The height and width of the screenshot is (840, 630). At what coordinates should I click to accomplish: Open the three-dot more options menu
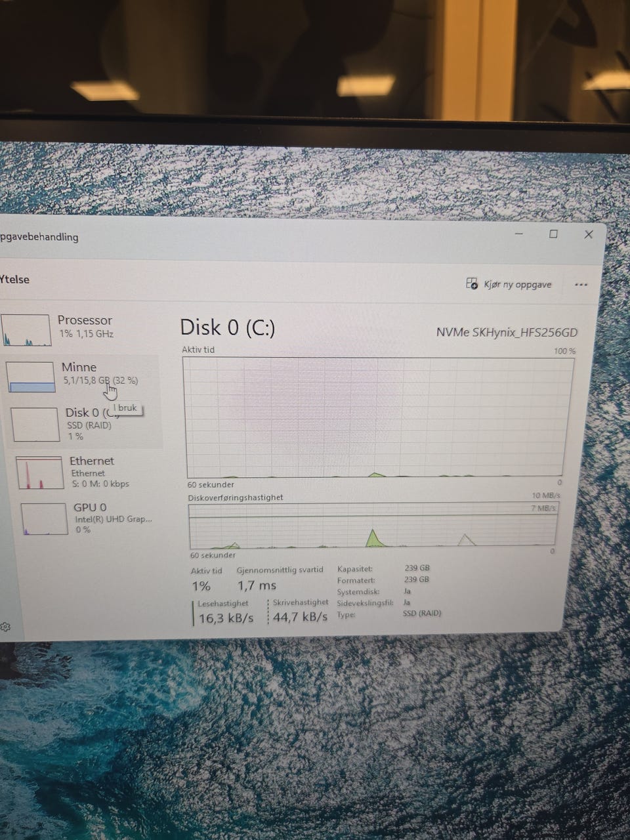pyautogui.click(x=581, y=285)
